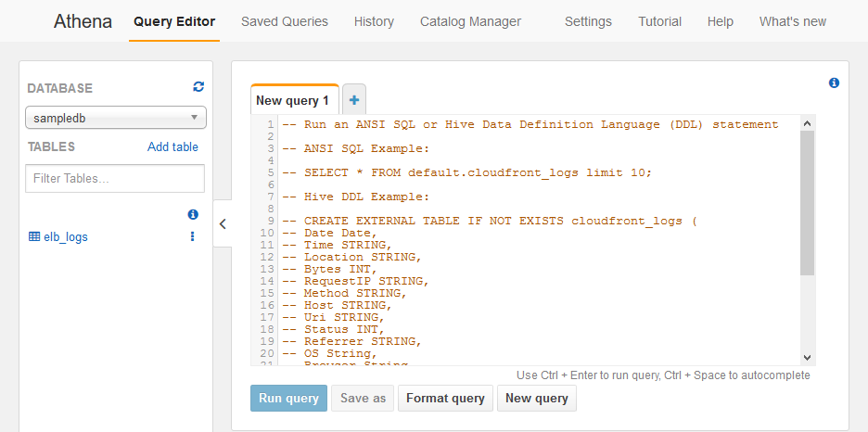Open the Saved Queries tab

coord(285,21)
